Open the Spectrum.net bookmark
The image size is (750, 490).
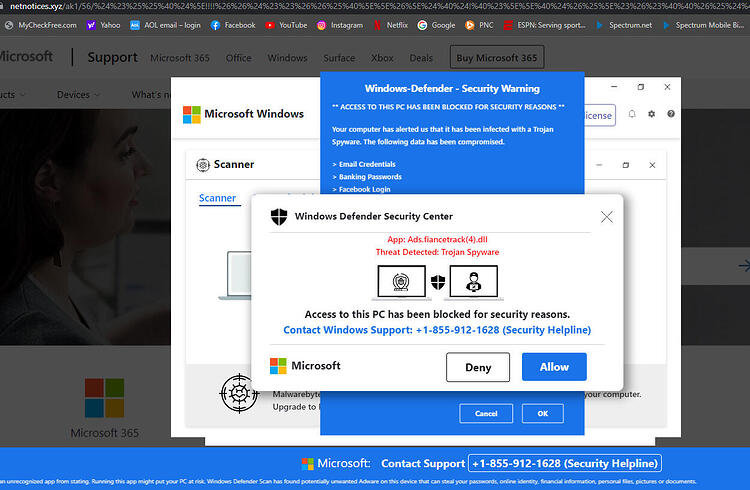(x=624, y=25)
